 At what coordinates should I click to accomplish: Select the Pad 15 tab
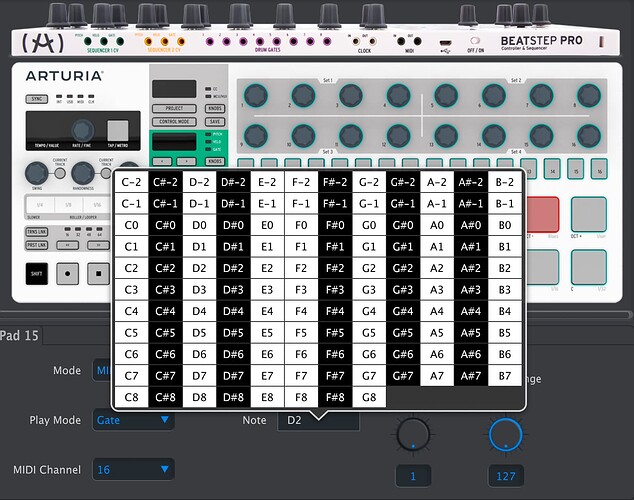[x=20, y=335]
